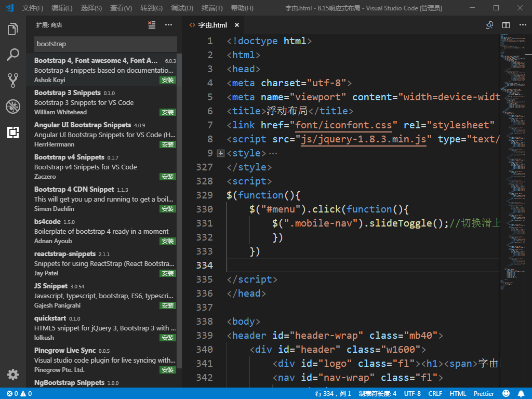
Task: Click the folded code ellipsis after style tag
Action: pos(273,153)
